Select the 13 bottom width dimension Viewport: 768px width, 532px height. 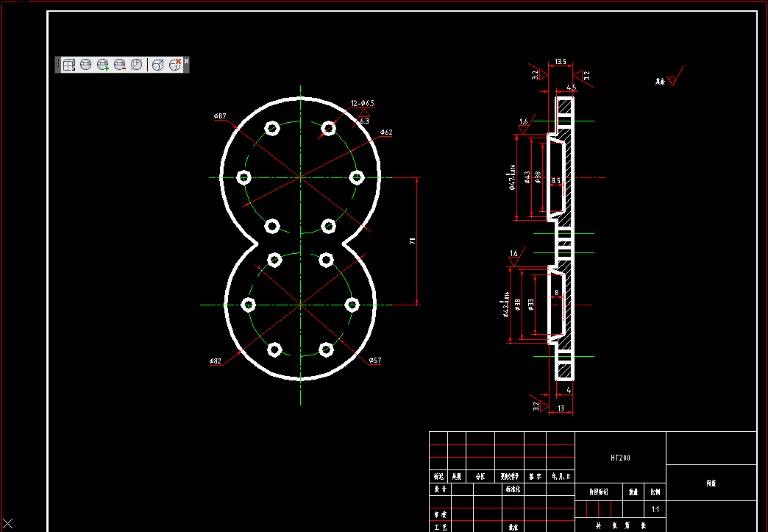pos(561,408)
